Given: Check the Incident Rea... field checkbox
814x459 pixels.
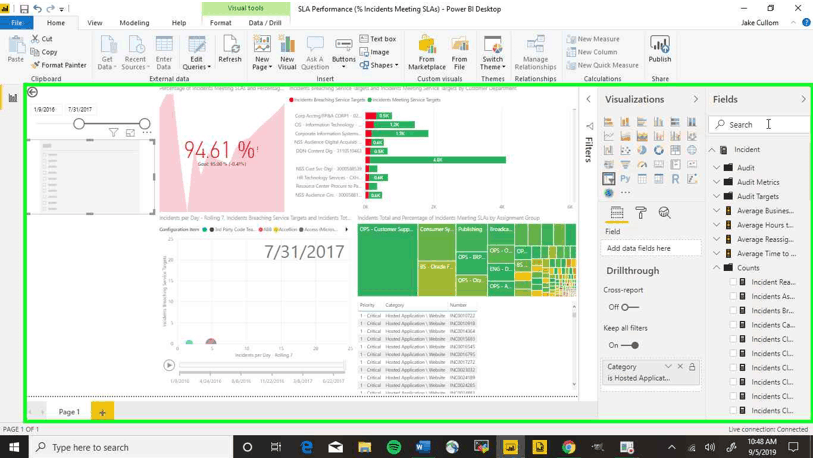Looking at the screenshot, I should click(733, 282).
